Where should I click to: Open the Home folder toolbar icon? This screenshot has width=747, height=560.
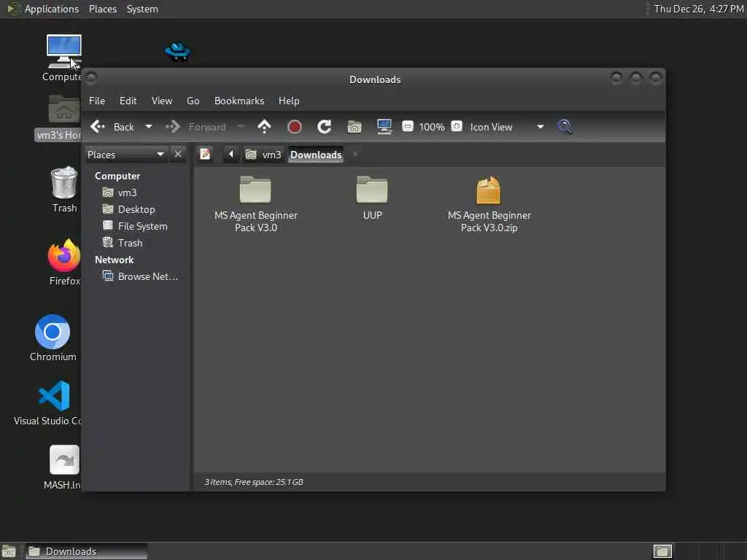click(x=355, y=127)
